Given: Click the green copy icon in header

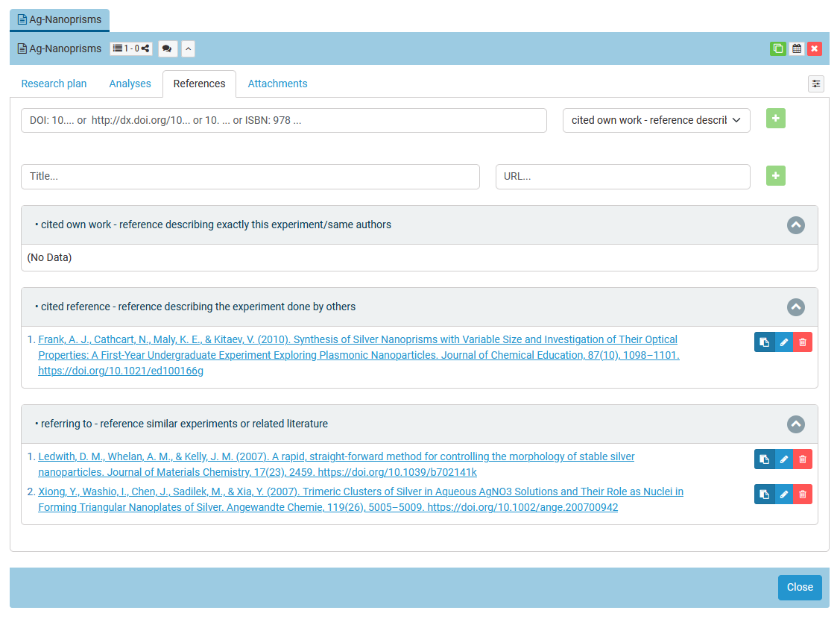Looking at the screenshot, I should tap(777, 48).
